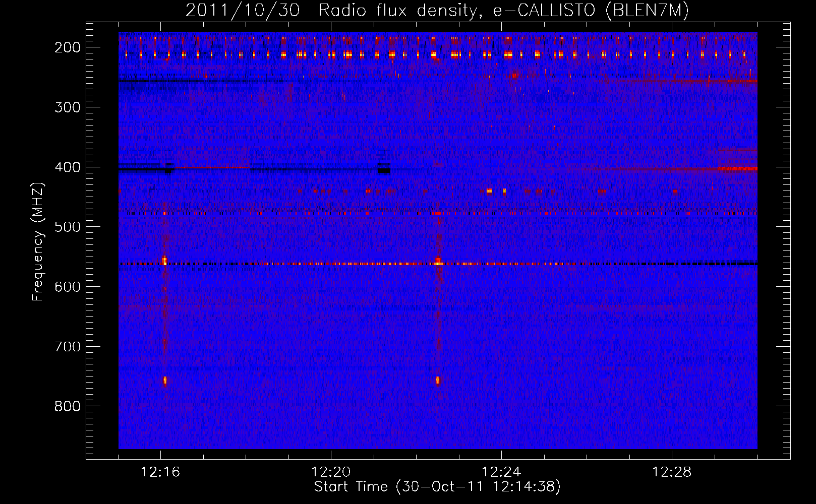
Task: Click the 12:16 time tick label
Action: tap(160, 472)
